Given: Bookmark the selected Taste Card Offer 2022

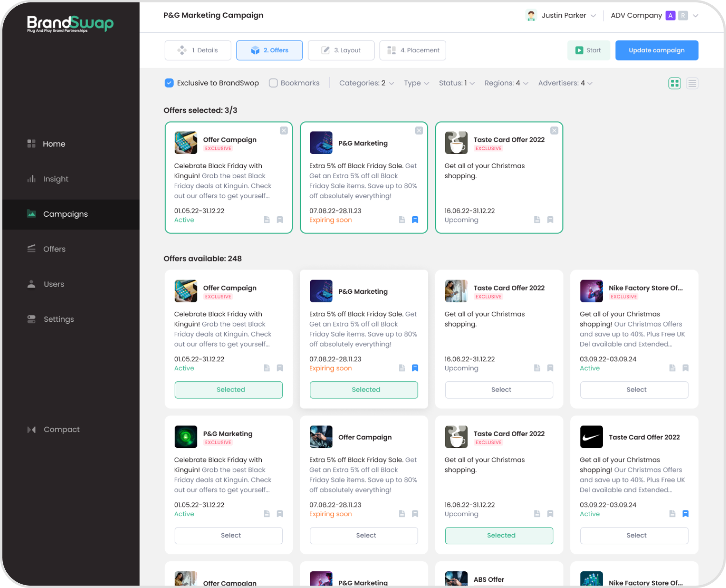Looking at the screenshot, I should pyautogui.click(x=550, y=220).
